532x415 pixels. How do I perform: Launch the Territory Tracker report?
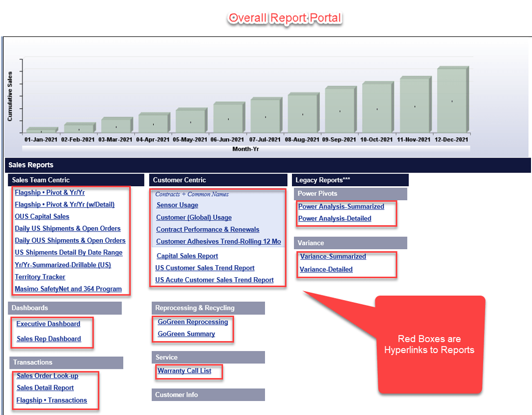click(40, 277)
